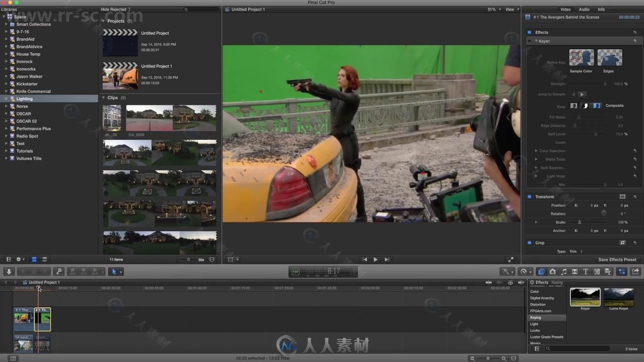The height and width of the screenshot is (362, 644).
Task: Play the viewer clip
Action: (375, 259)
